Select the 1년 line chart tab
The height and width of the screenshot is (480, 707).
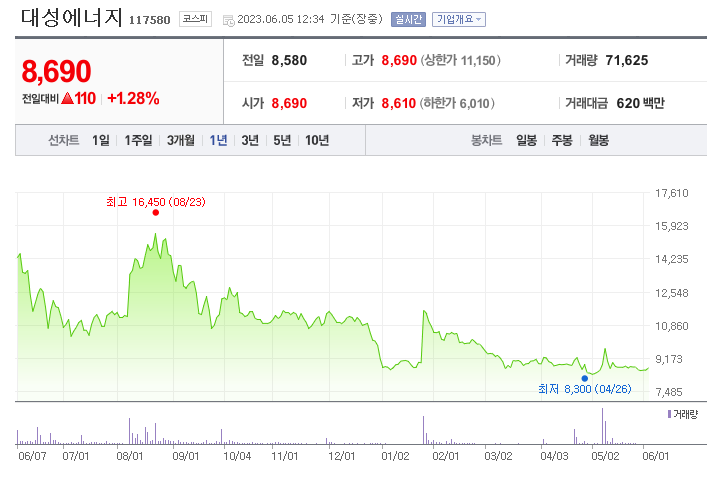(x=218, y=140)
